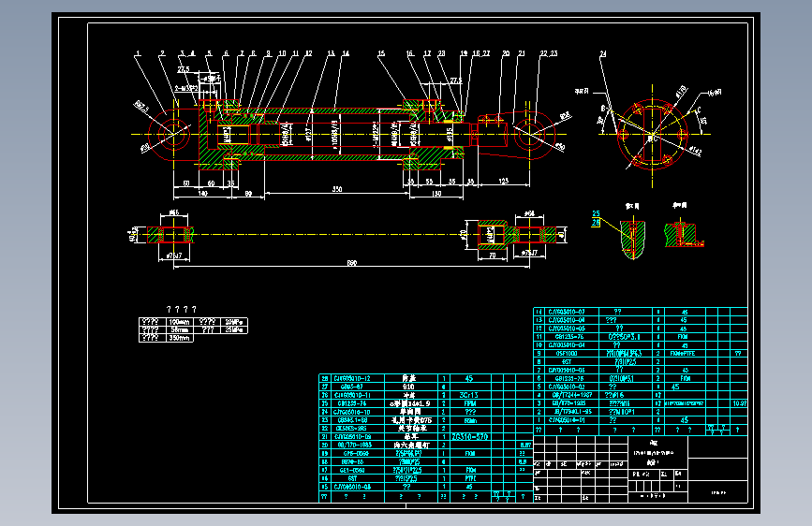The height and width of the screenshot is (526, 812).
Task: Select the 125 dimension near the rod eye
Action: coord(503,182)
